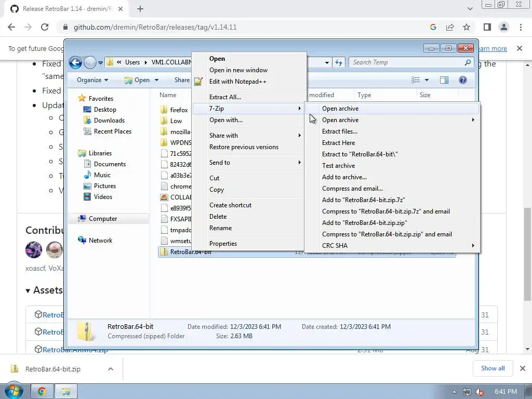
Task: Open Organize dropdown menu
Action: pos(92,79)
